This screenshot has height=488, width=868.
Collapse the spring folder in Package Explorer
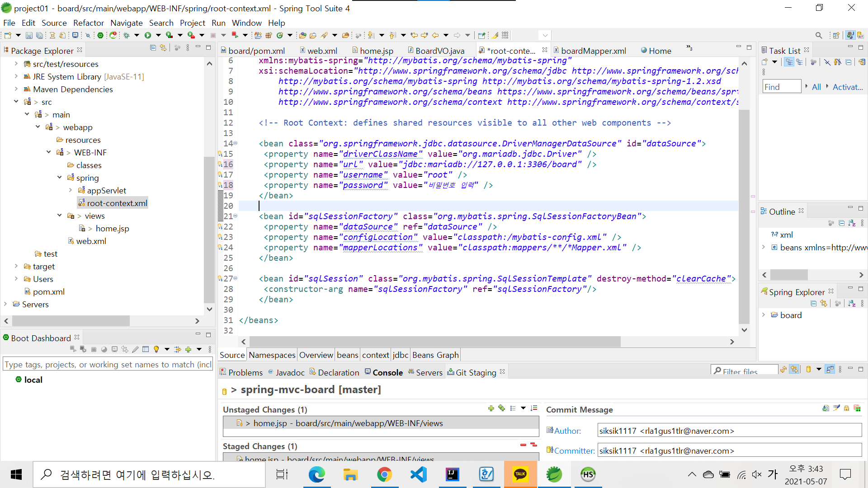click(60, 178)
